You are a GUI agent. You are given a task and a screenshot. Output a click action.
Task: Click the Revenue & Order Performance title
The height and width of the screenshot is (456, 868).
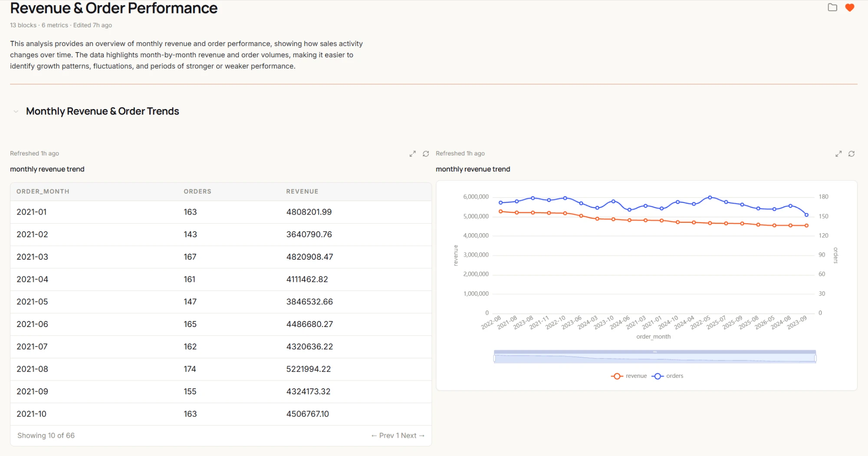click(114, 8)
